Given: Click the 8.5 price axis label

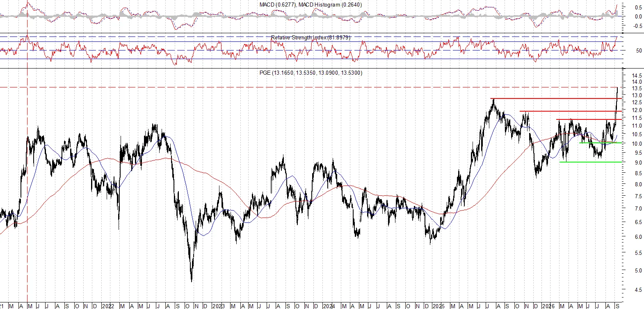Looking at the screenshot, I should [x=639, y=174].
